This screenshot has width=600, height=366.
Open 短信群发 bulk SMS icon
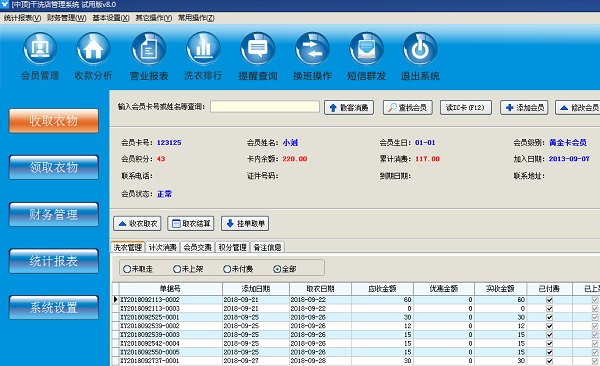[x=366, y=49]
